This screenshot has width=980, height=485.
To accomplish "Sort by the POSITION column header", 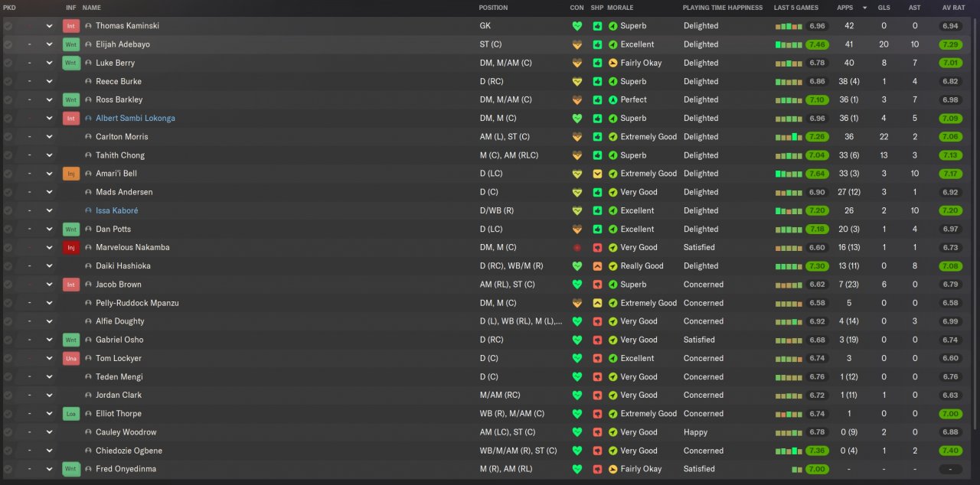I will 493,8.
